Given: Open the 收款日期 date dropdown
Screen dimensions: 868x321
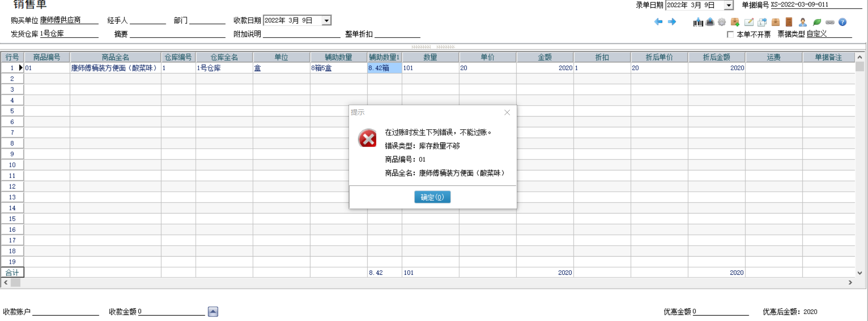Looking at the screenshot, I should 326,20.
